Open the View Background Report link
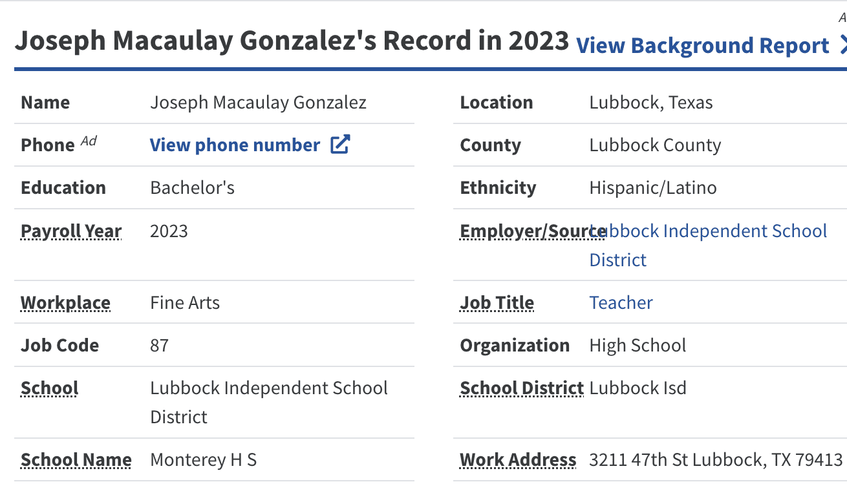 (x=702, y=46)
